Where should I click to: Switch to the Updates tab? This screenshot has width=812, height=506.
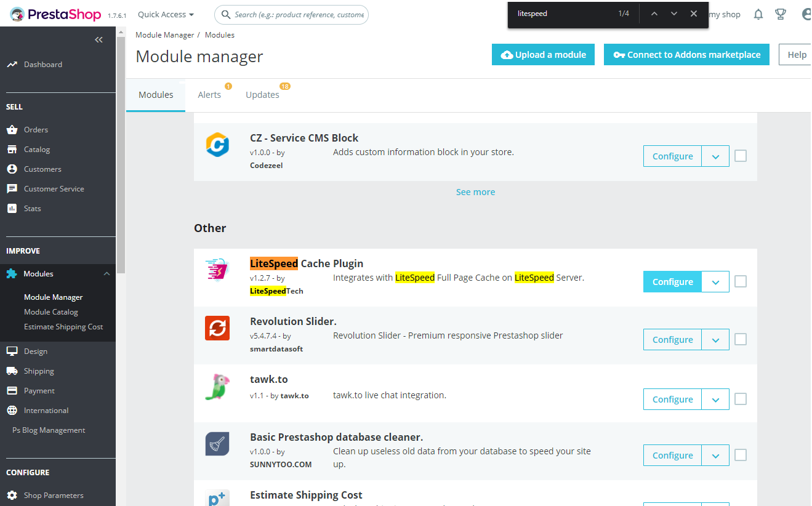click(263, 95)
